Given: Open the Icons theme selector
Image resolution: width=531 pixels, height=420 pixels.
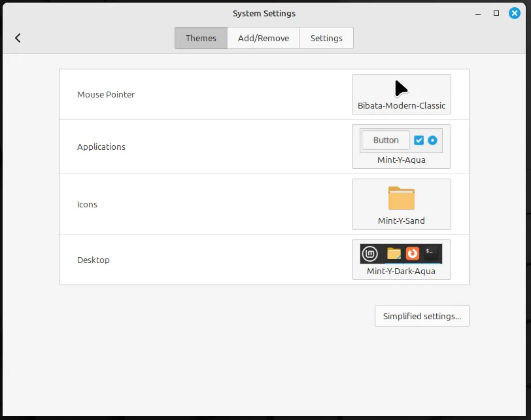Looking at the screenshot, I should tap(401, 204).
